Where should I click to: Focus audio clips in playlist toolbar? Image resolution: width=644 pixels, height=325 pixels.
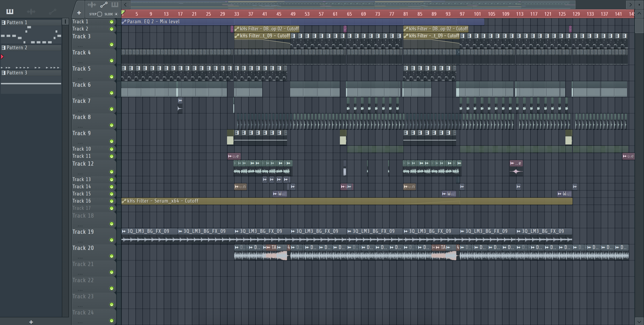[92, 4]
